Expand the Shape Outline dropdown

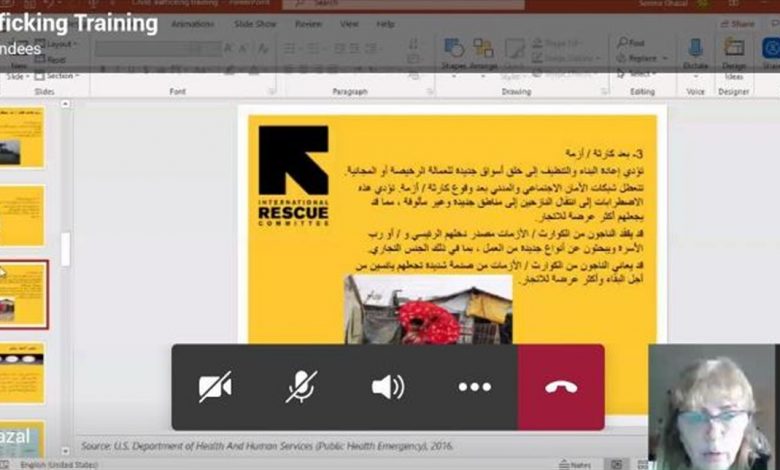click(x=567, y=58)
